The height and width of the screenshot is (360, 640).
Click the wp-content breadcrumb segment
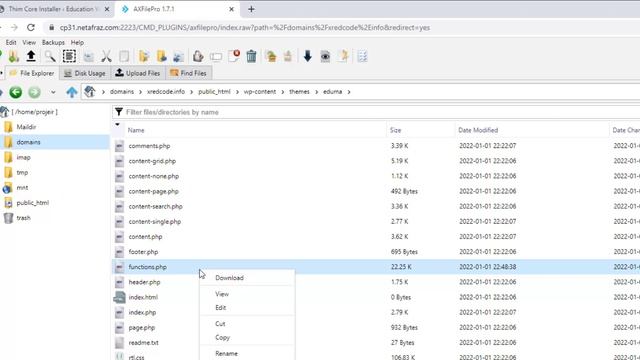(x=260, y=92)
